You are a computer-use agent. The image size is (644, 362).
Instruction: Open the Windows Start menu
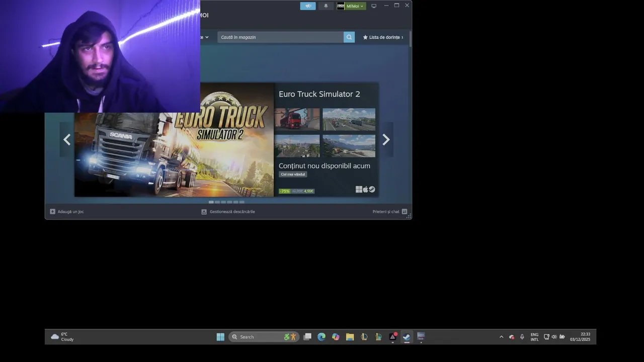pos(220,337)
